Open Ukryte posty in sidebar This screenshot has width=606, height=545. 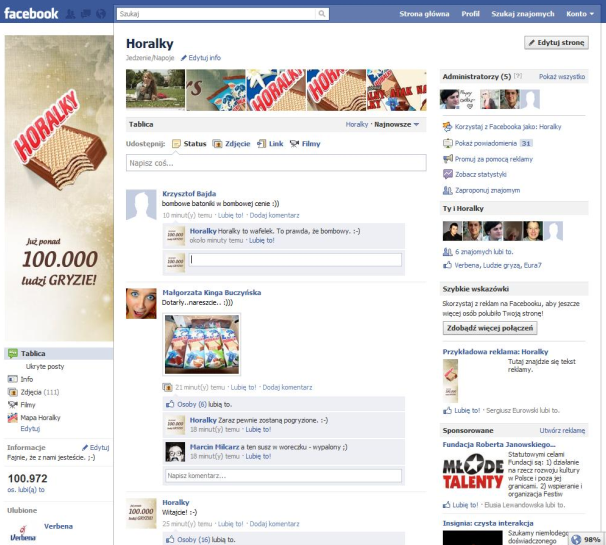click(x=45, y=366)
